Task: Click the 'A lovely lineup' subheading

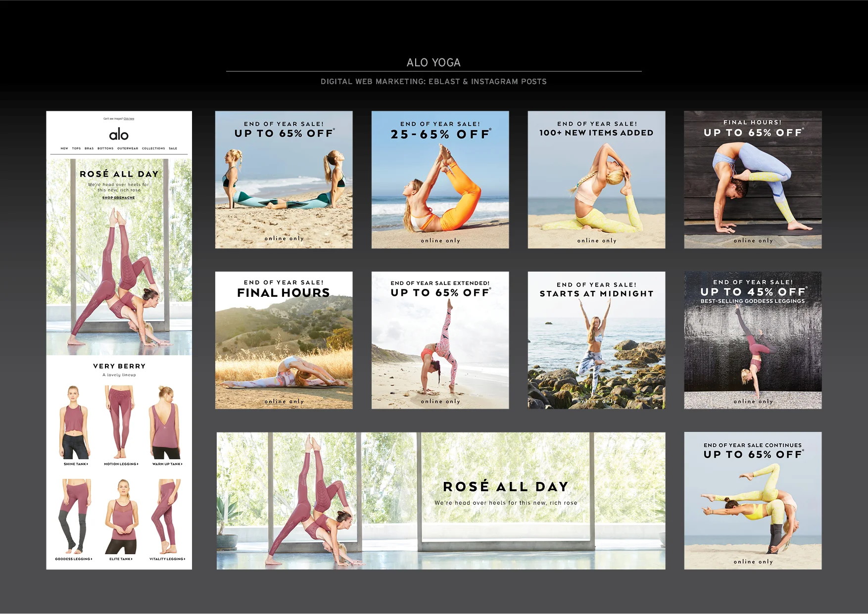Action: [x=119, y=375]
